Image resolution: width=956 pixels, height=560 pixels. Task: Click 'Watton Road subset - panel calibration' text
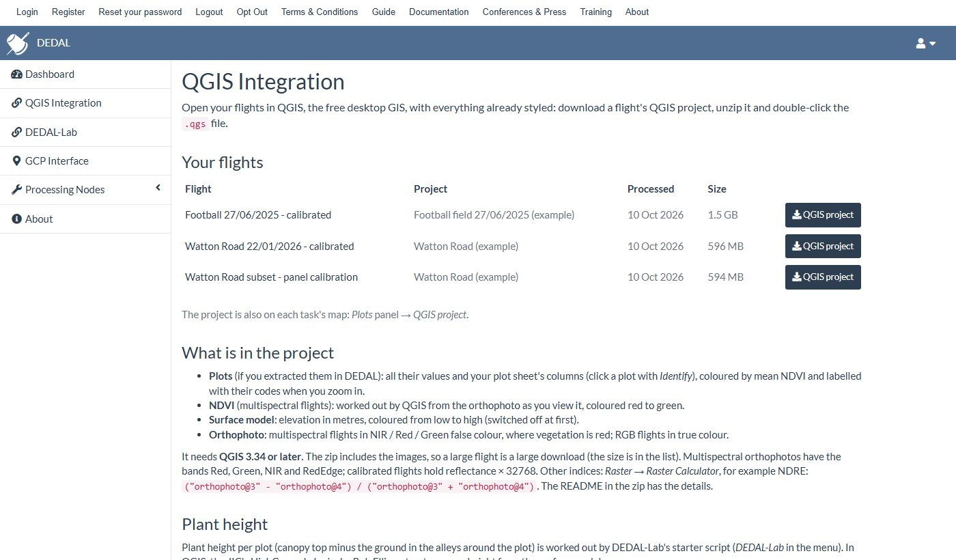coord(272,277)
